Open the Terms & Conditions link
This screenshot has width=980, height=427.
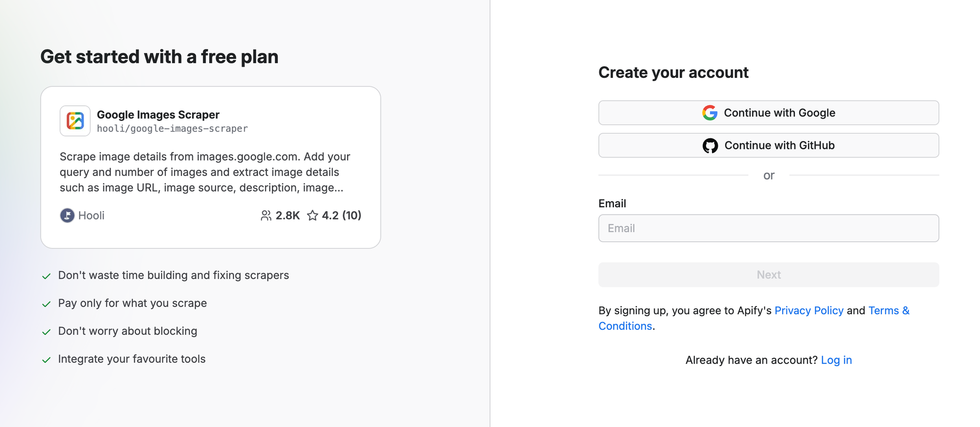tap(888, 310)
